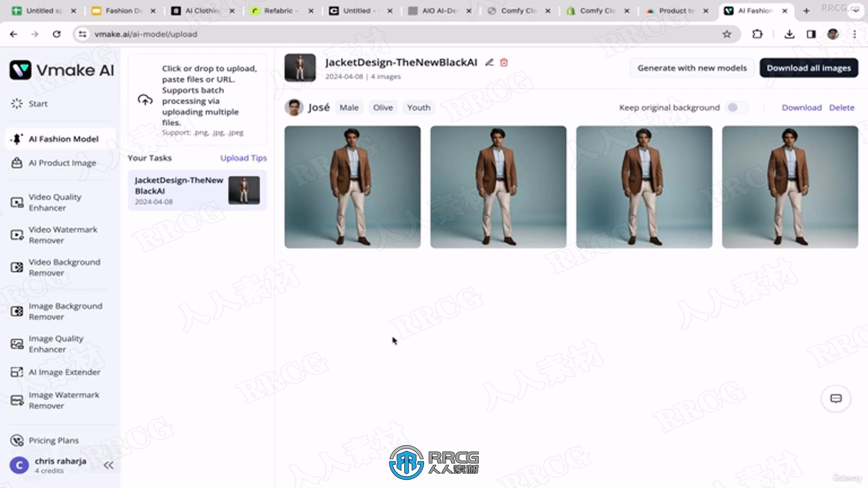Click the Delete link for José set
The image size is (868, 488).
[841, 108]
